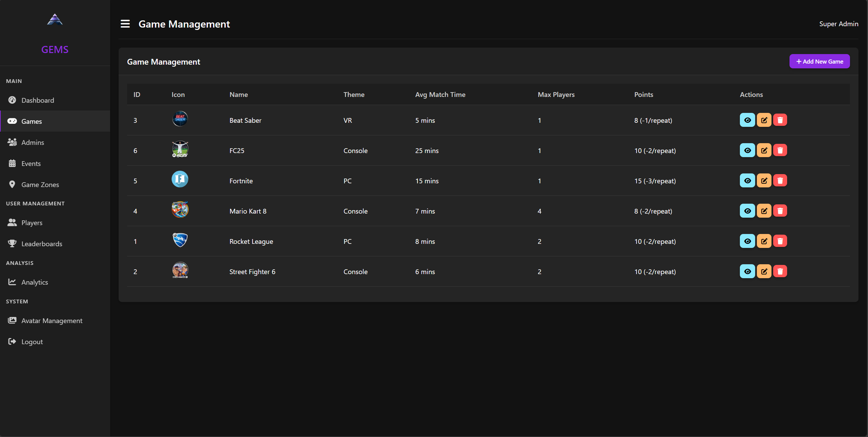Viewport: 868px width, 437px height.
Task: Delete the Rocket League game
Action: pyautogui.click(x=780, y=241)
